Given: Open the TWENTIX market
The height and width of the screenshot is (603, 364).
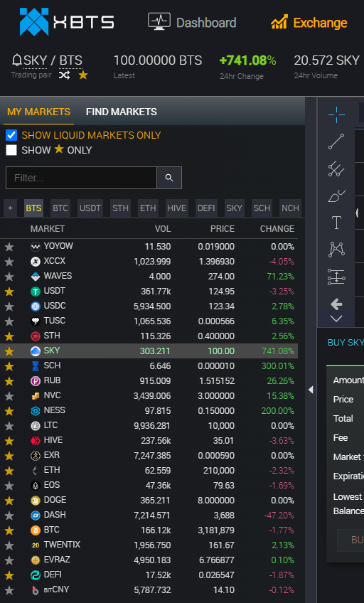Looking at the screenshot, I should [149, 545].
